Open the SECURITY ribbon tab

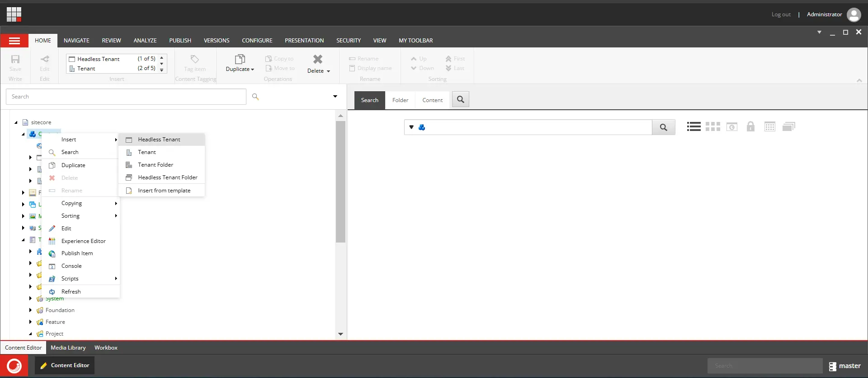349,41
